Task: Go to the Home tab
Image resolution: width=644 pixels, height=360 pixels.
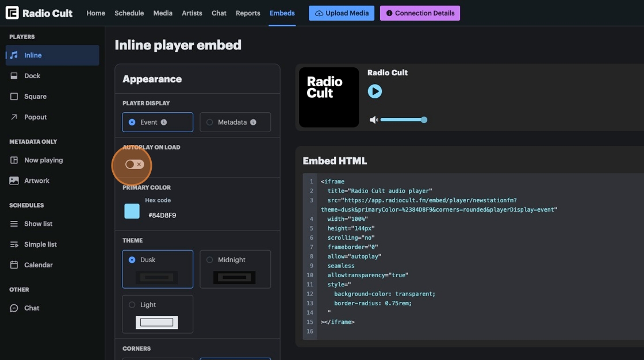Action: (95, 13)
